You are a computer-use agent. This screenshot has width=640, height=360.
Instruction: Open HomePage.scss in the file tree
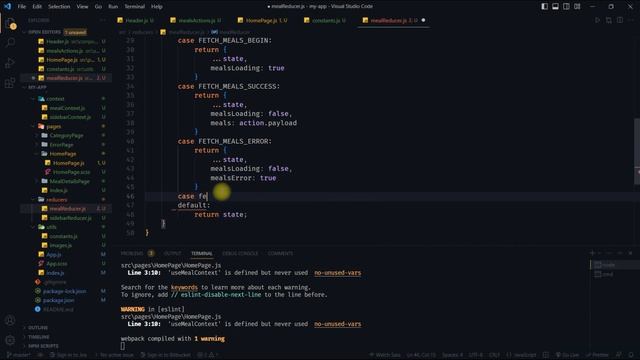71,172
